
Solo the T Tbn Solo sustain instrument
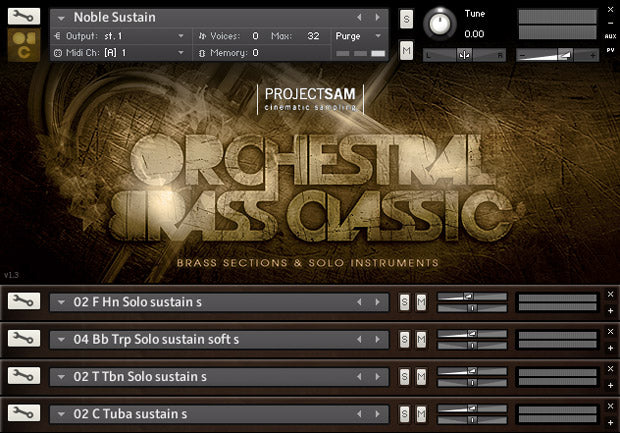click(404, 377)
